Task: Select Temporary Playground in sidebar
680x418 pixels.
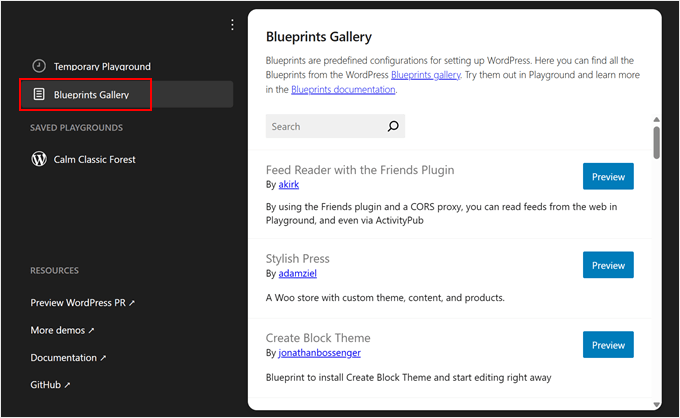Action: [x=102, y=66]
